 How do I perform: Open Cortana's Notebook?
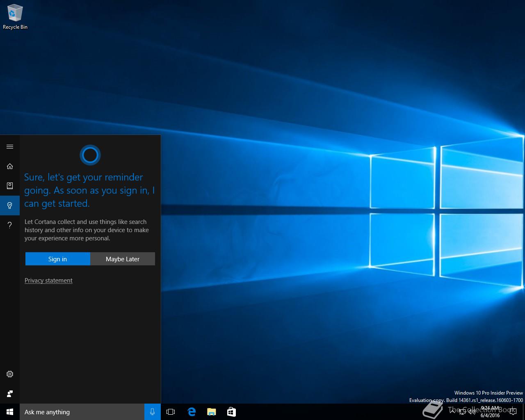10,186
